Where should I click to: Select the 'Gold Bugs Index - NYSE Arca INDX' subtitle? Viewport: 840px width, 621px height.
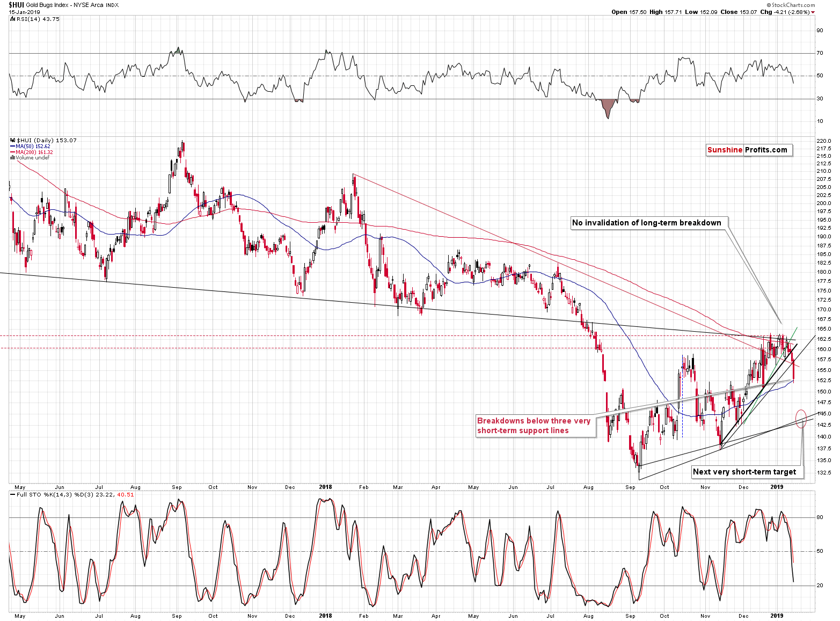pyautogui.click(x=72, y=5)
